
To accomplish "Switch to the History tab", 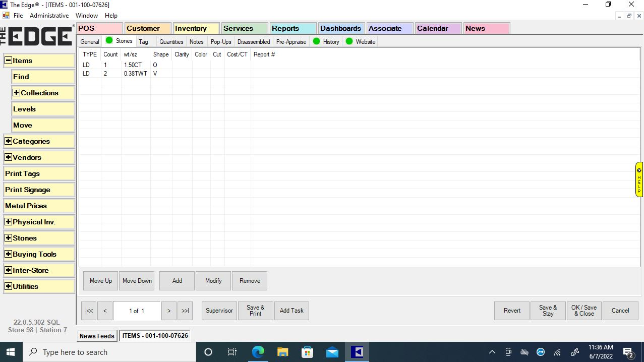I will pos(331,42).
